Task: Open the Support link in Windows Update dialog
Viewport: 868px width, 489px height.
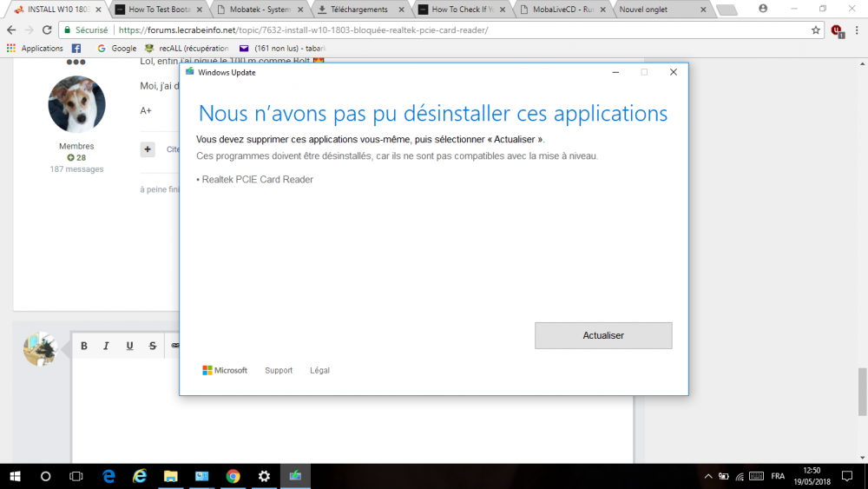Action: pyautogui.click(x=279, y=371)
